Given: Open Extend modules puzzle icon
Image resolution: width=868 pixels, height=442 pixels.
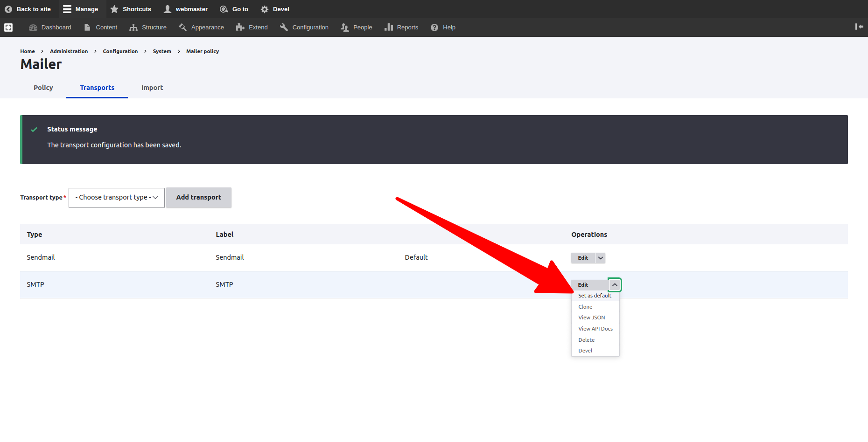Looking at the screenshot, I should [240, 28].
